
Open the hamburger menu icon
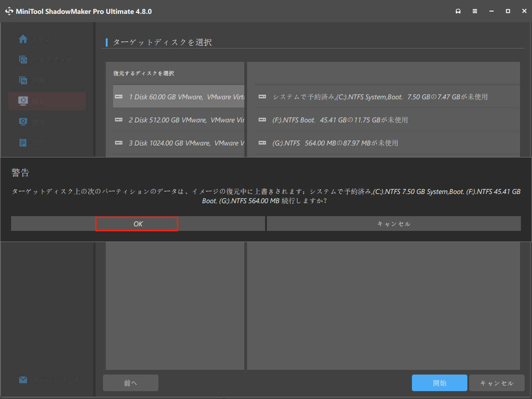click(475, 11)
